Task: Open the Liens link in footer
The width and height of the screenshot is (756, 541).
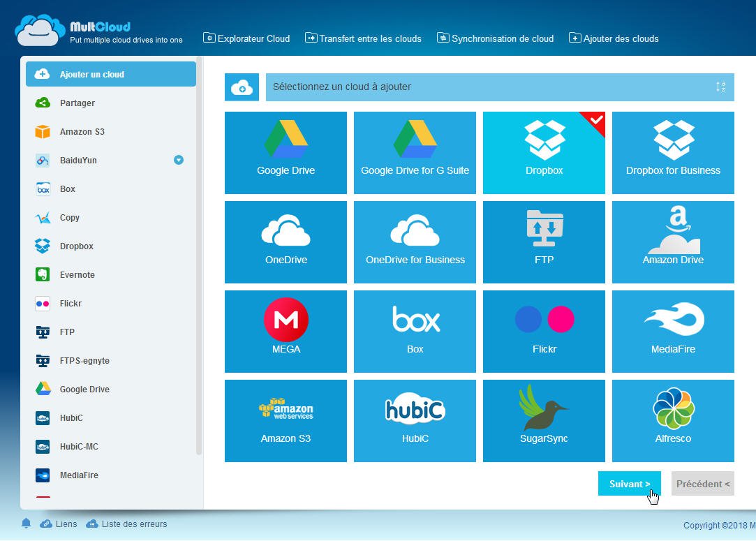Action: 59,524
